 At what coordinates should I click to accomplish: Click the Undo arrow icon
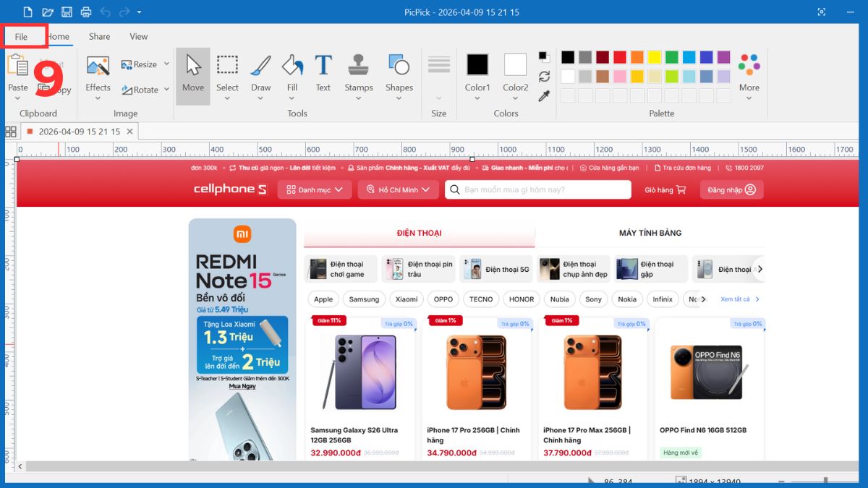click(106, 12)
